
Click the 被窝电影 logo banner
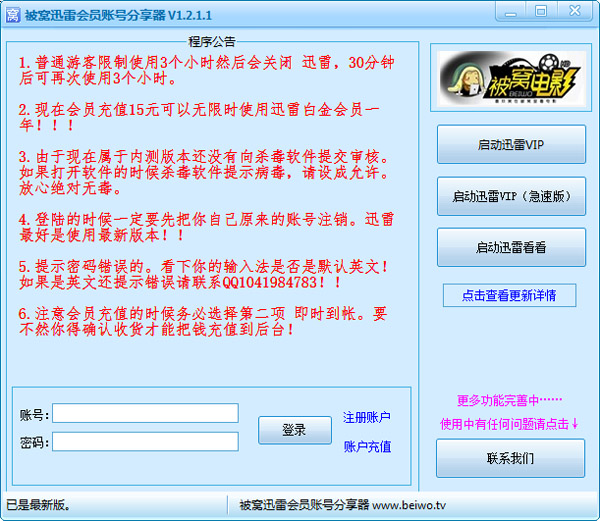coord(511,78)
